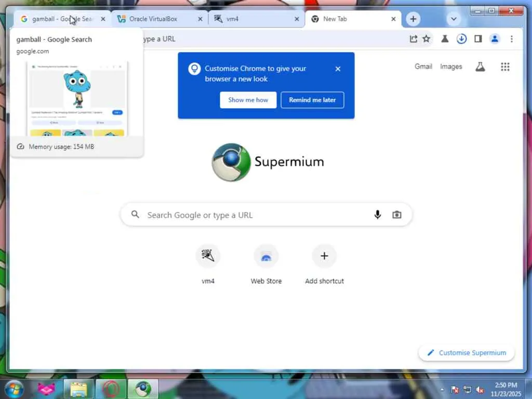Image resolution: width=532 pixels, height=399 pixels.
Task: Search by image with the camera icon
Action: click(x=396, y=215)
